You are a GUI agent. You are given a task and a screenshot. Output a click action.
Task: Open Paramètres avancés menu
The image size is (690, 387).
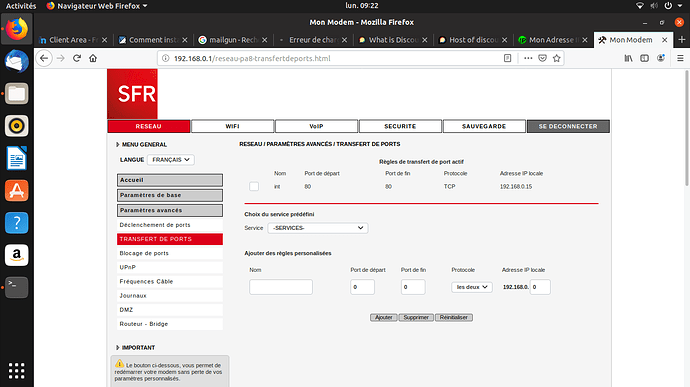[x=170, y=210]
